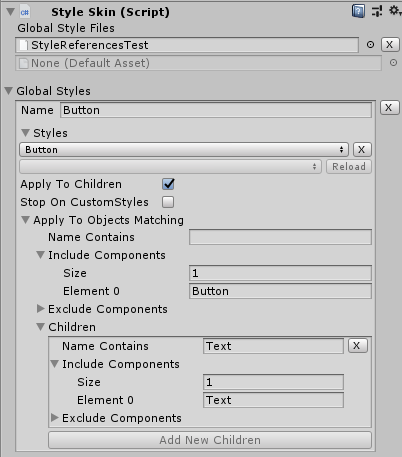Enable Stop On CustomStyles checkbox

click(x=168, y=202)
